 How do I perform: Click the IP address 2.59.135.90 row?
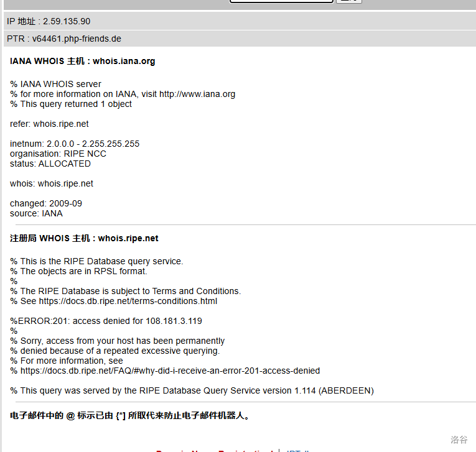click(49, 21)
